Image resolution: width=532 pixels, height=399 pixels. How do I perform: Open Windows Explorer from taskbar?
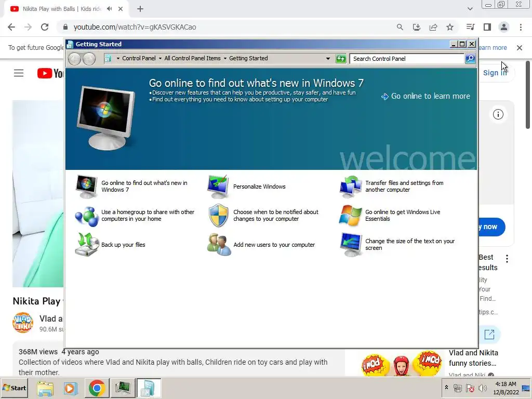coord(45,388)
